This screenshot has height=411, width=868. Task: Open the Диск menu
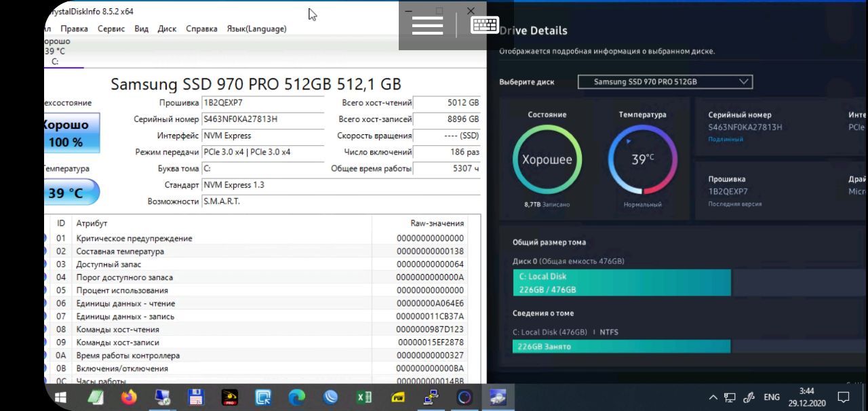[167, 28]
